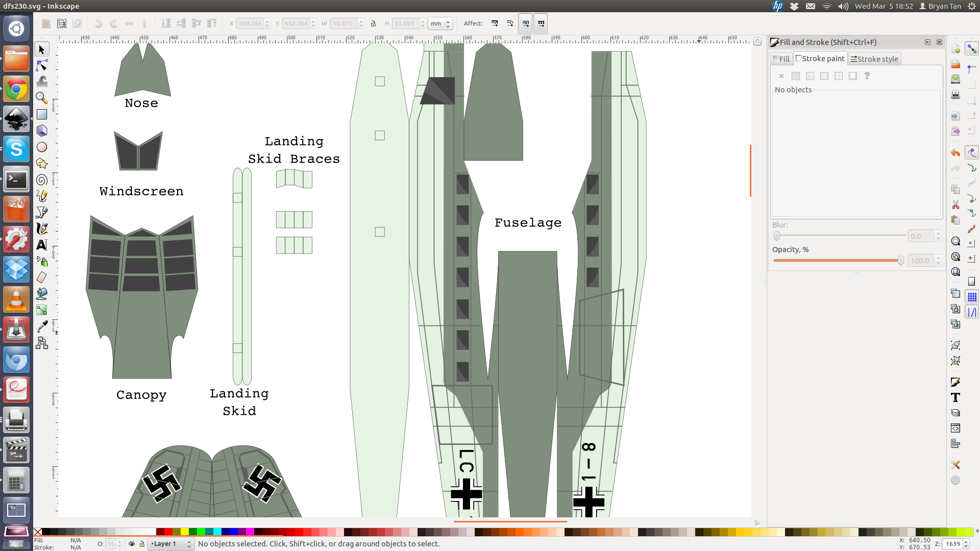Open the clock menu showing Wed Mar 5

point(884,6)
